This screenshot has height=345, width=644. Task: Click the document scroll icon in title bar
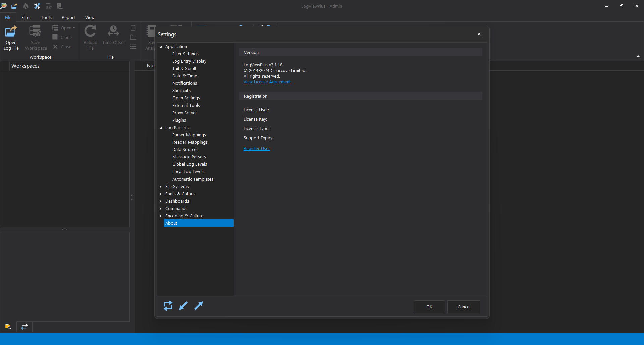pyautogui.click(x=60, y=6)
